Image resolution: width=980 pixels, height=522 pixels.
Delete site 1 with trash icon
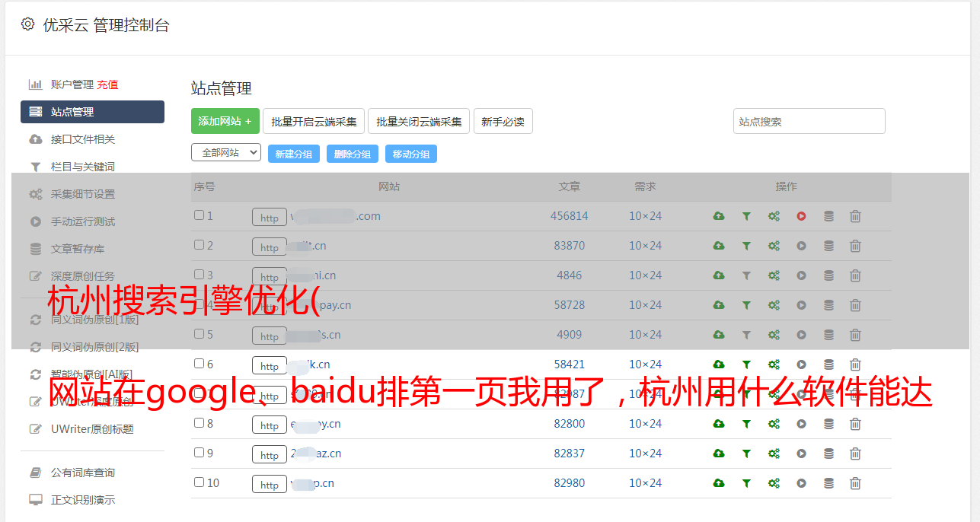[x=855, y=216]
